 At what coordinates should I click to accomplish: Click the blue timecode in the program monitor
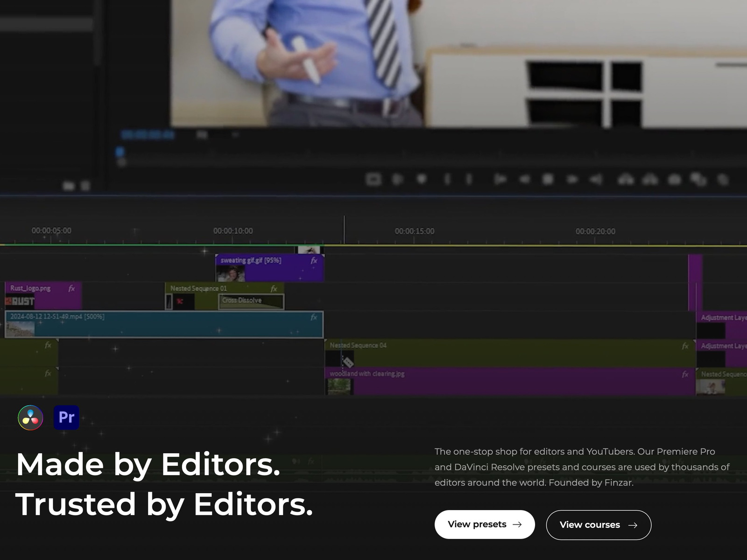148,135
